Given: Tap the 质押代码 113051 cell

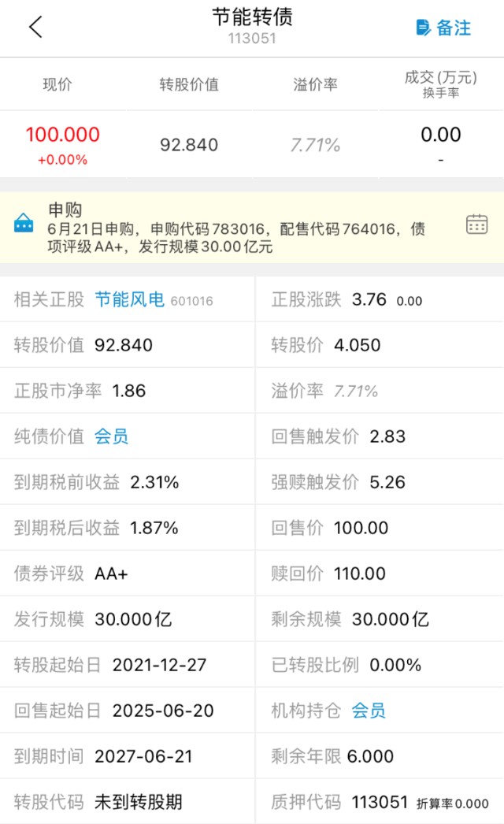Looking at the screenshot, I should click(x=380, y=802).
